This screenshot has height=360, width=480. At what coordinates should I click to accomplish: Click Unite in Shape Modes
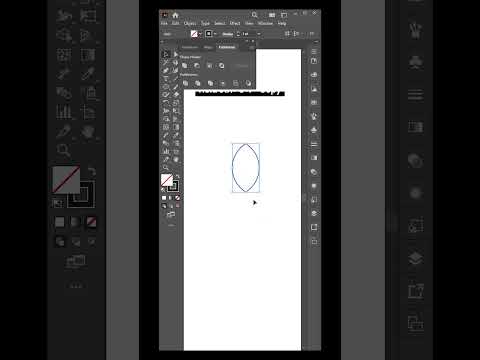(184, 66)
